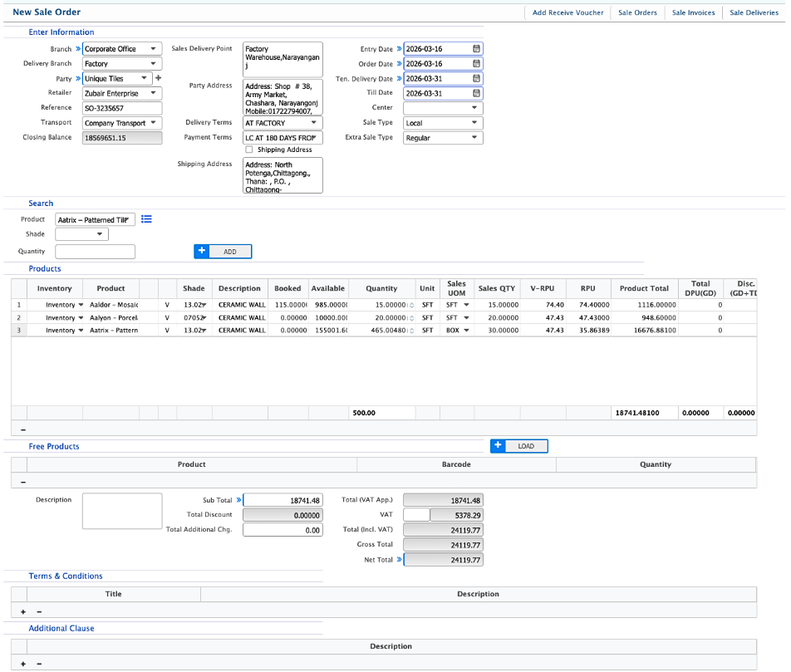Remove an Additional Clause row with minus
The image size is (791, 672).
[39, 664]
